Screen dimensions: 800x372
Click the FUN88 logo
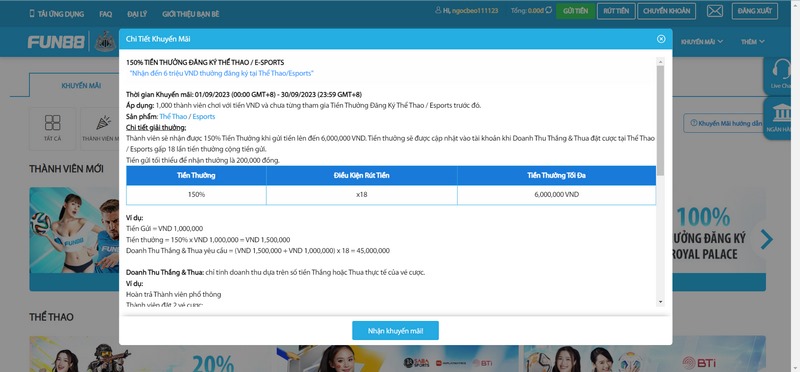click(56, 42)
